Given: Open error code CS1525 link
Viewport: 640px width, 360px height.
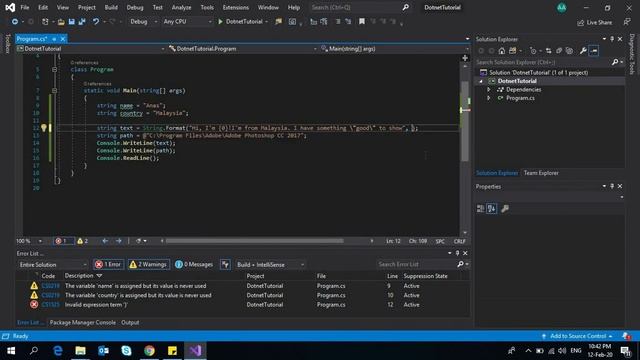Looking at the screenshot, I should (50, 304).
